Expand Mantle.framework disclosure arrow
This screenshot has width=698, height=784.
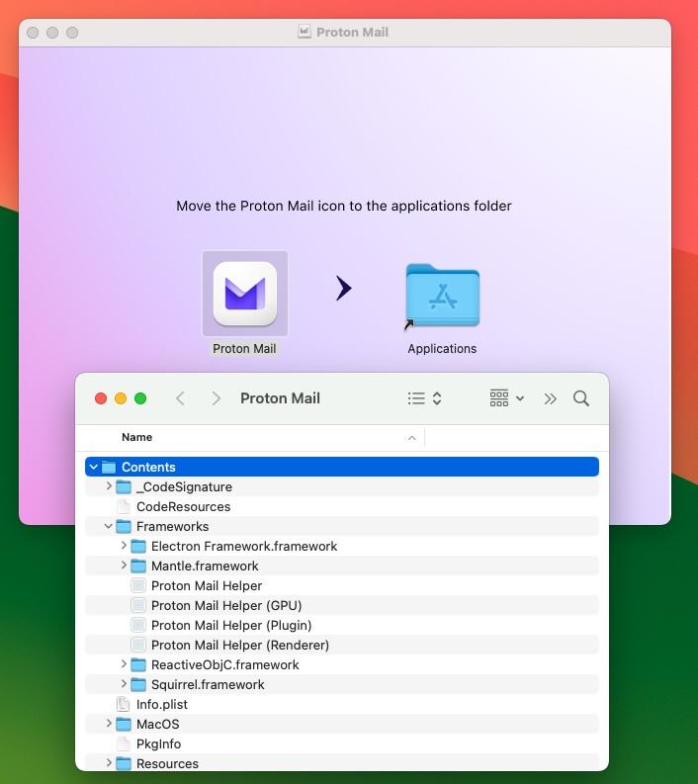click(124, 565)
